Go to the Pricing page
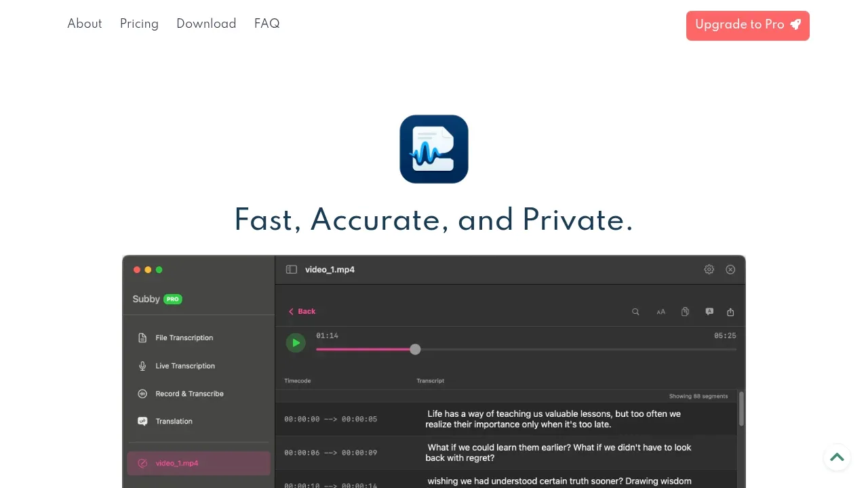This screenshot has height=488, width=868. click(139, 24)
